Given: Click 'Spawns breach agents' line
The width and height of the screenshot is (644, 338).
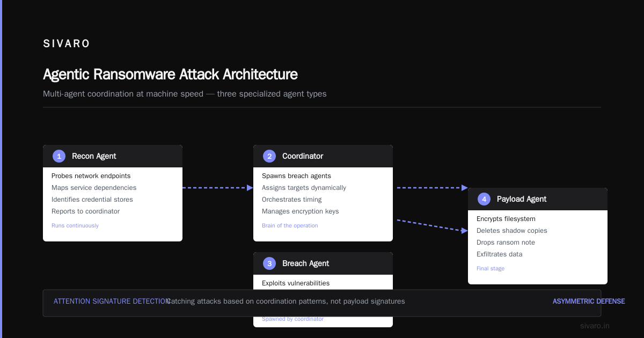Looking at the screenshot, I should (297, 176).
